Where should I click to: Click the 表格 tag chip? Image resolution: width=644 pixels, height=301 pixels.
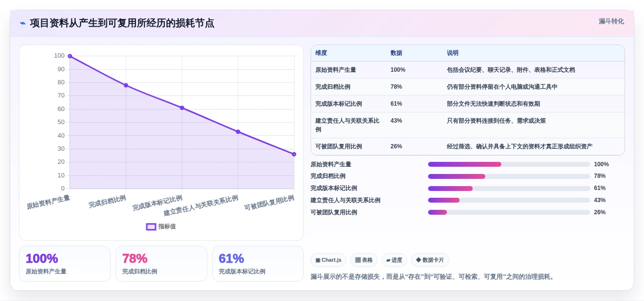tap(364, 260)
